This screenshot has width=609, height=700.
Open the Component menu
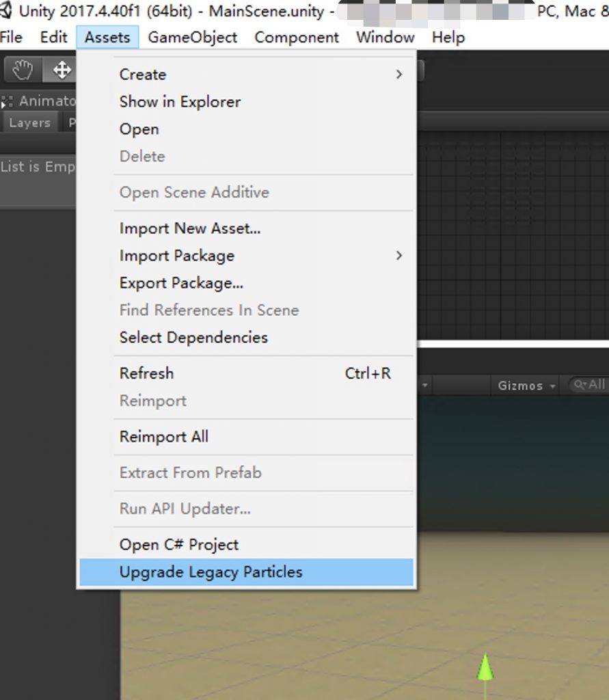297,38
